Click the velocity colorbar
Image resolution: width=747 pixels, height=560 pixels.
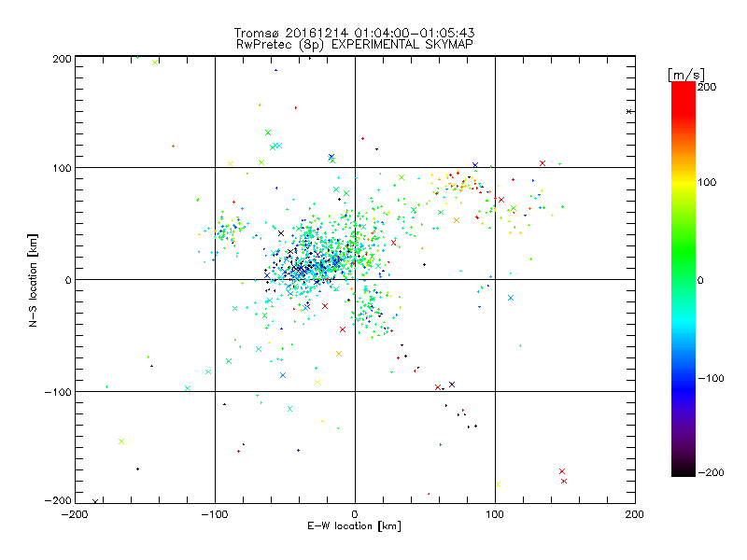[x=684, y=278]
